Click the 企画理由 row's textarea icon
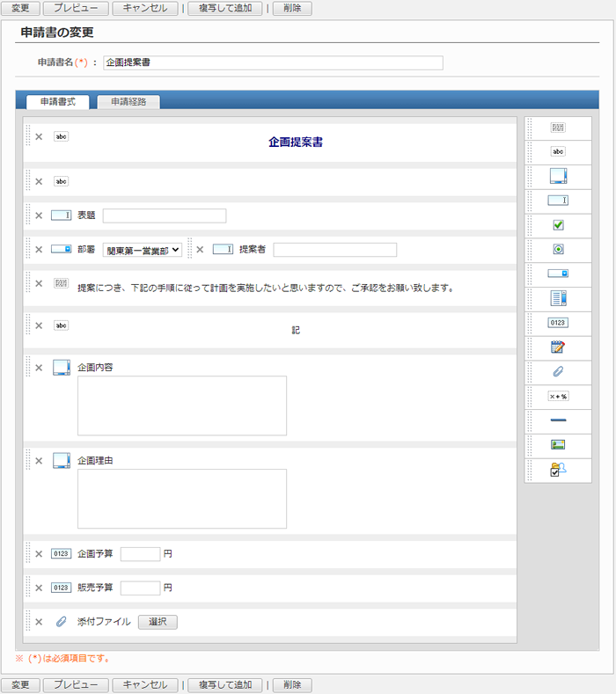 [61, 460]
